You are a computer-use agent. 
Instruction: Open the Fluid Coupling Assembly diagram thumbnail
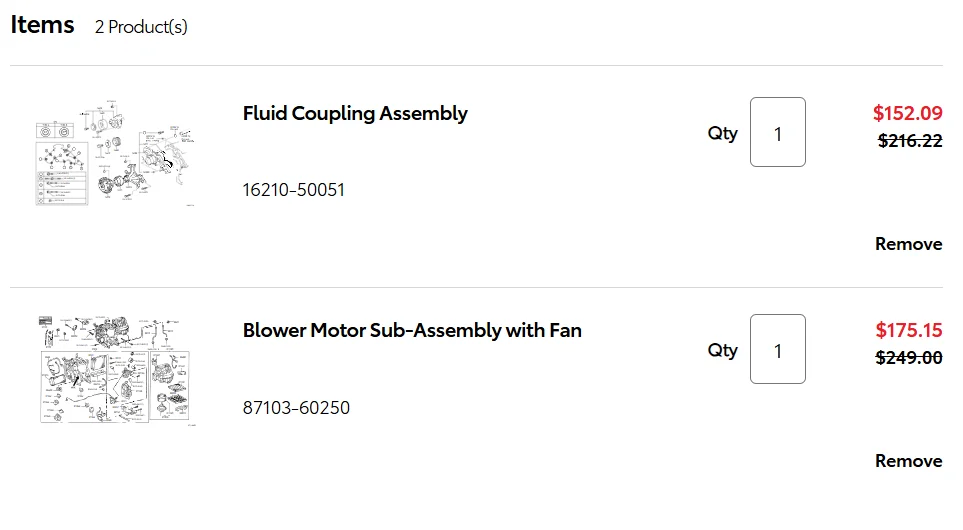115,153
